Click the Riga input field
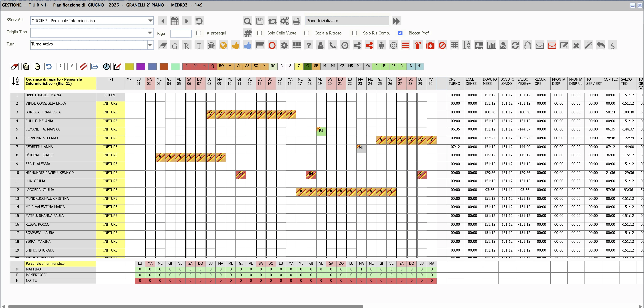The height and width of the screenshot is (308, 644). coord(181,33)
